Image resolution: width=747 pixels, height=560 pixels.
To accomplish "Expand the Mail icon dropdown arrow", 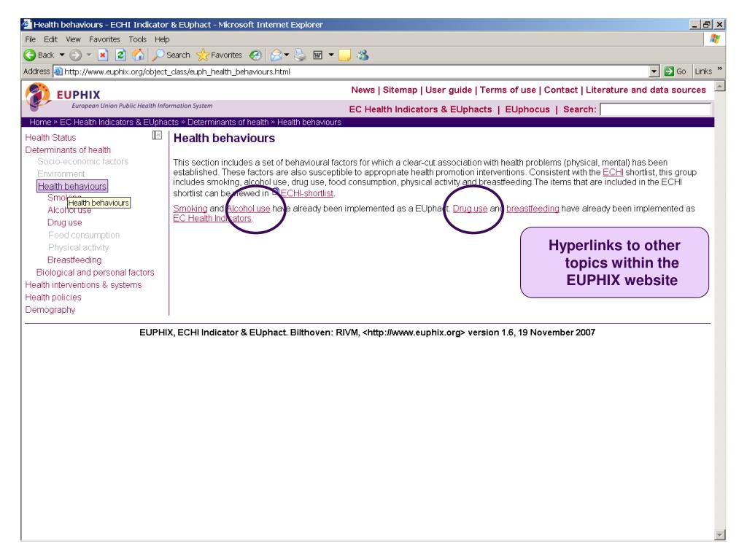I will pyautogui.click(x=286, y=55).
